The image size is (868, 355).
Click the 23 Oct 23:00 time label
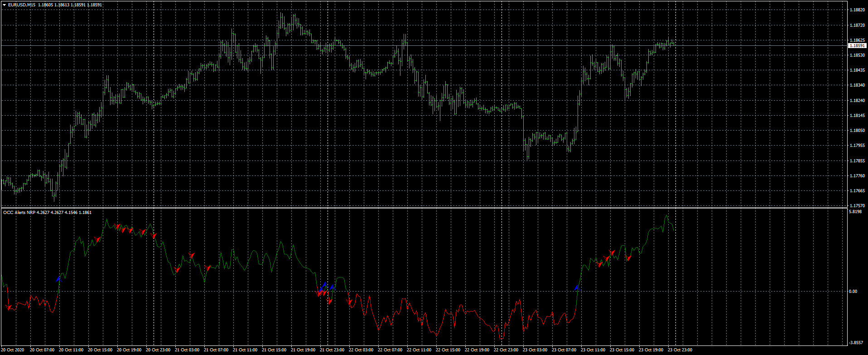(x=680, y=350)
